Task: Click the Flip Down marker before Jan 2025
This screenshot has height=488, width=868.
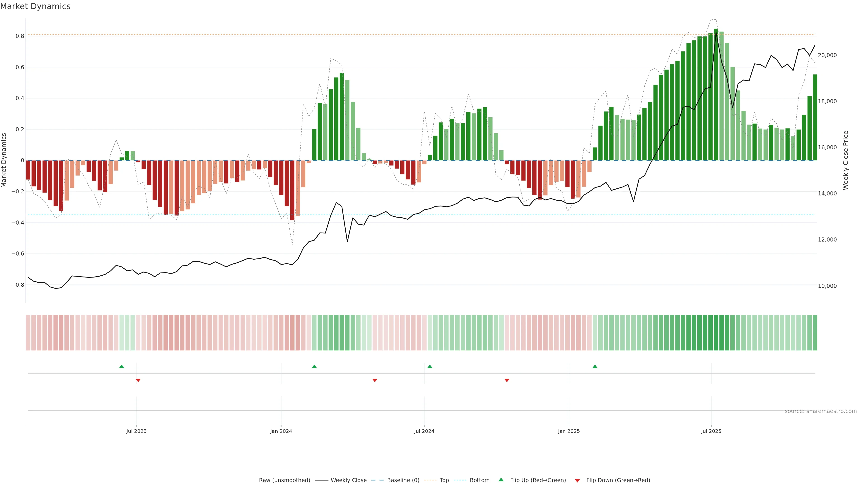Action: tap(507, 380)
